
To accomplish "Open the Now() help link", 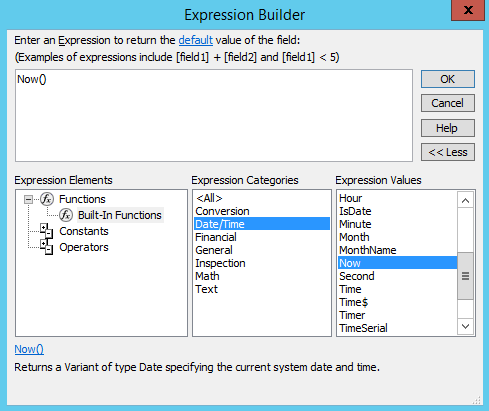I will pyautogui.click(x=29, y=349).
